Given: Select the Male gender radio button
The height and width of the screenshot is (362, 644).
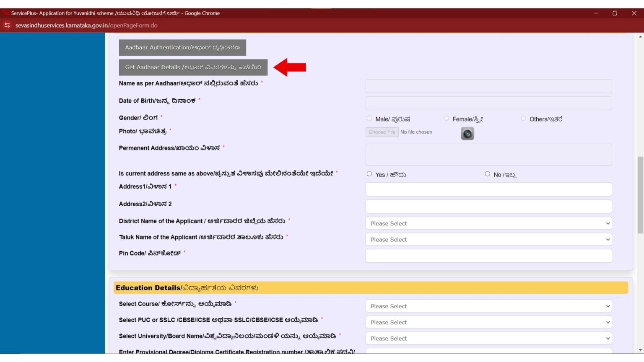Looking at the screenshot, I should point(369,119).
